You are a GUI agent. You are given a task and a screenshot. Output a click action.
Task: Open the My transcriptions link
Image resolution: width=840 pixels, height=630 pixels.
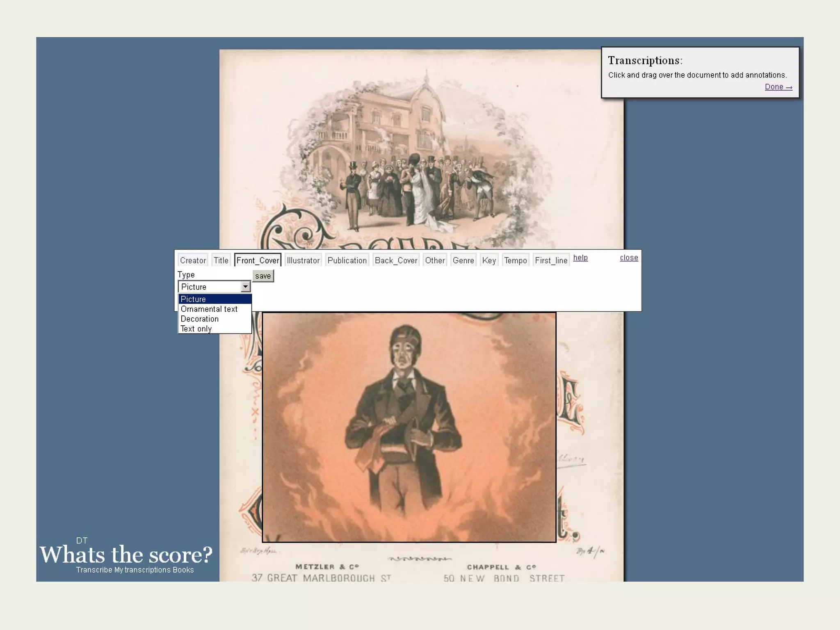click(142, 570)
